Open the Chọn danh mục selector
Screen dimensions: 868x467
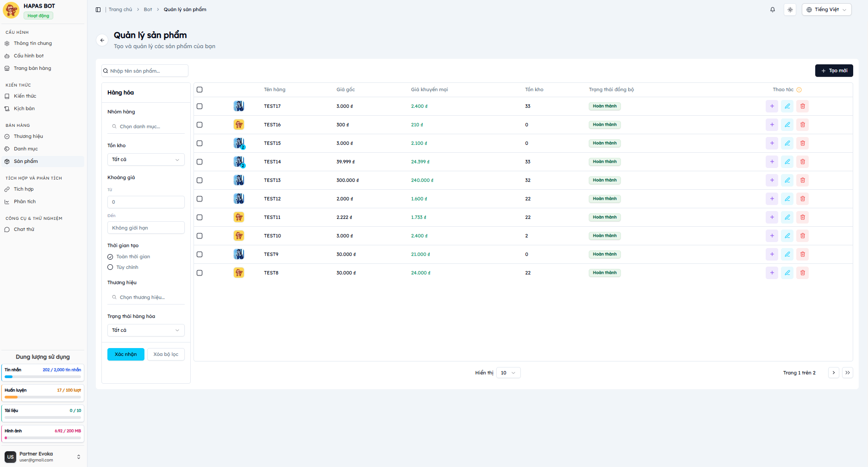coord(146,126)
